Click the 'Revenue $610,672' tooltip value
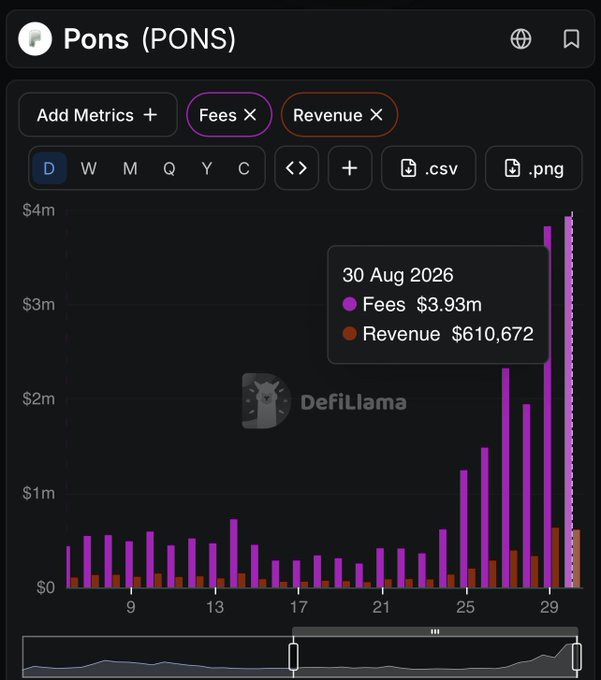The height and width of the screenshot is (680, 601). [x=438, y=334]
